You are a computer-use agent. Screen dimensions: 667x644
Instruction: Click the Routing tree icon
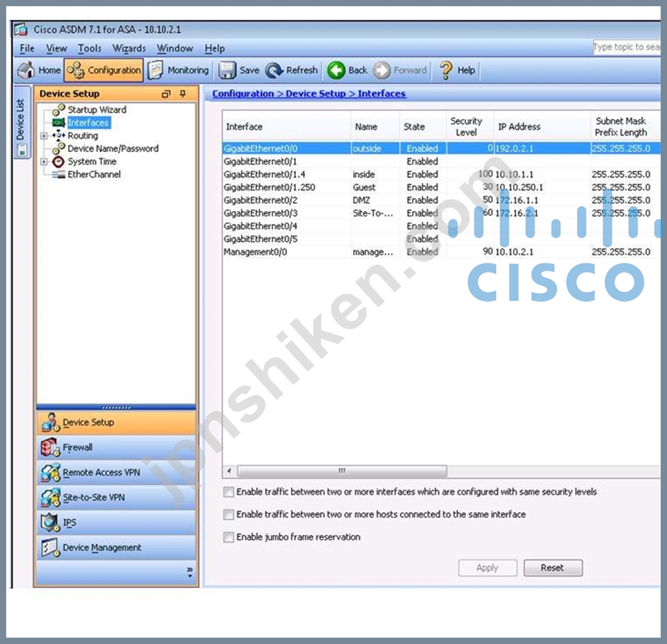59,135
